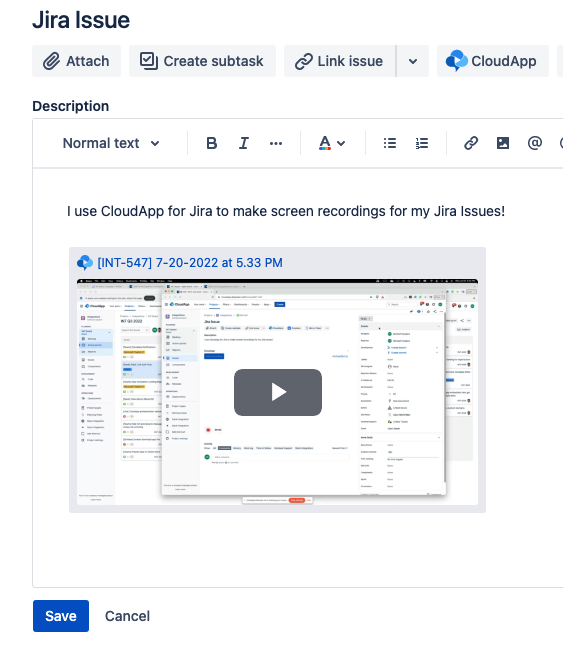Toggle italic formatting
This screenshot has height=647, width=563.
244,143
